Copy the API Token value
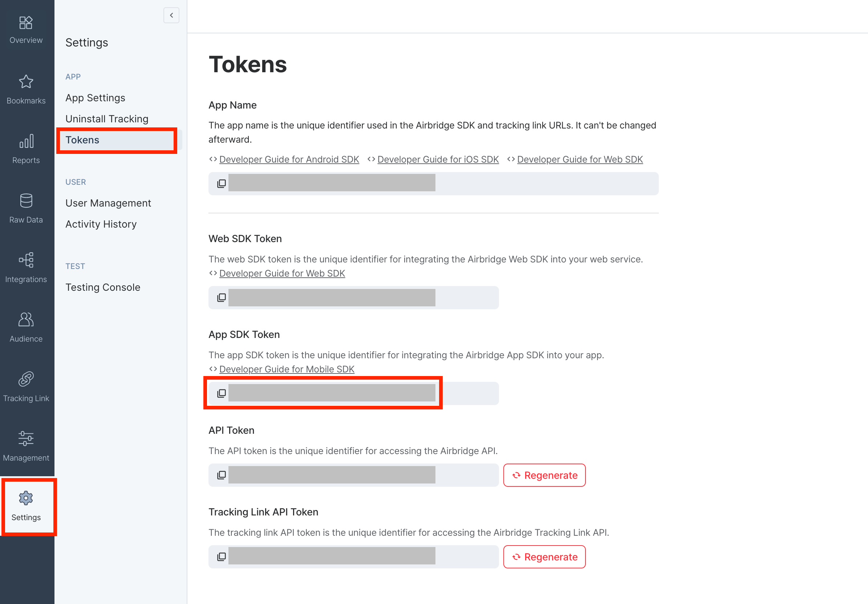 (x=222, y=475)
